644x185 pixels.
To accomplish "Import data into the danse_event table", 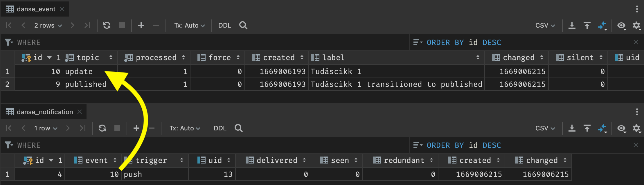I will coord(587,26).
